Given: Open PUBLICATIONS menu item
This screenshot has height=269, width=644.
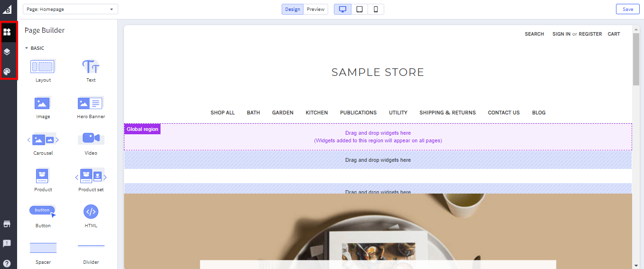Looking at the screenshot, I should pyautogui.click(x=358, y=113).
